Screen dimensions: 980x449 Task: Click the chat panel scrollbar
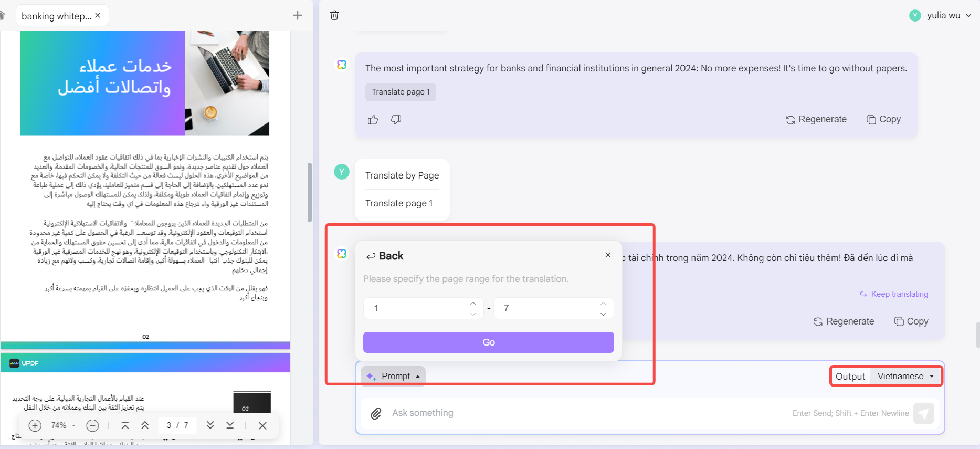977,335
